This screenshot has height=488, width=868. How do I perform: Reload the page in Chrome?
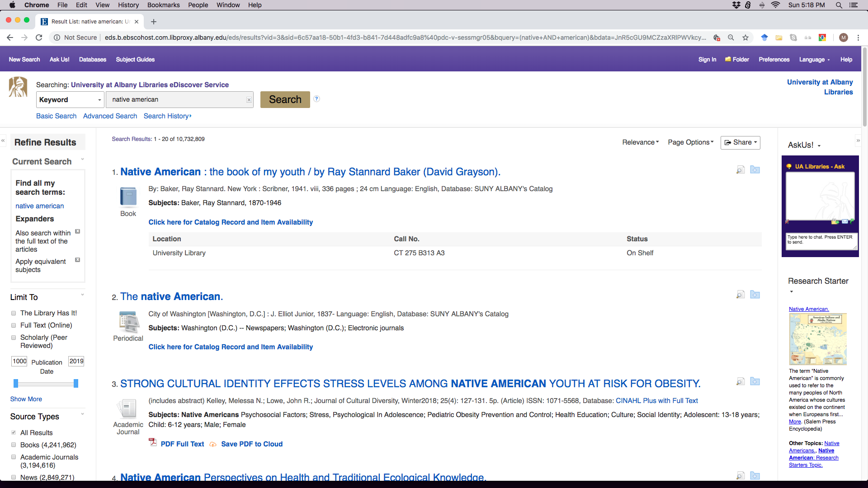[x=39, y=38]
